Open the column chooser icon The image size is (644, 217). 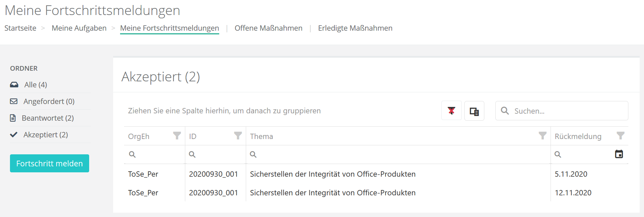(x=474, y=111)
